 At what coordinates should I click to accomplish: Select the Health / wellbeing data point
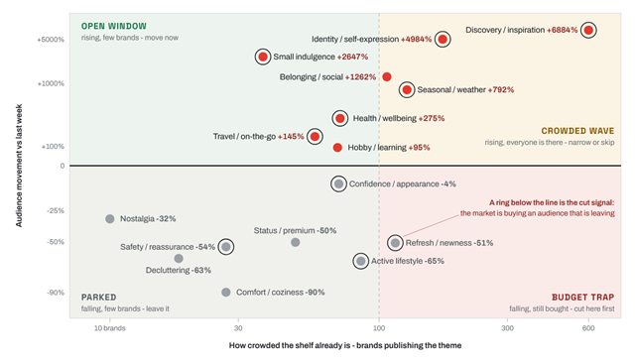click(x=339, y=118)
